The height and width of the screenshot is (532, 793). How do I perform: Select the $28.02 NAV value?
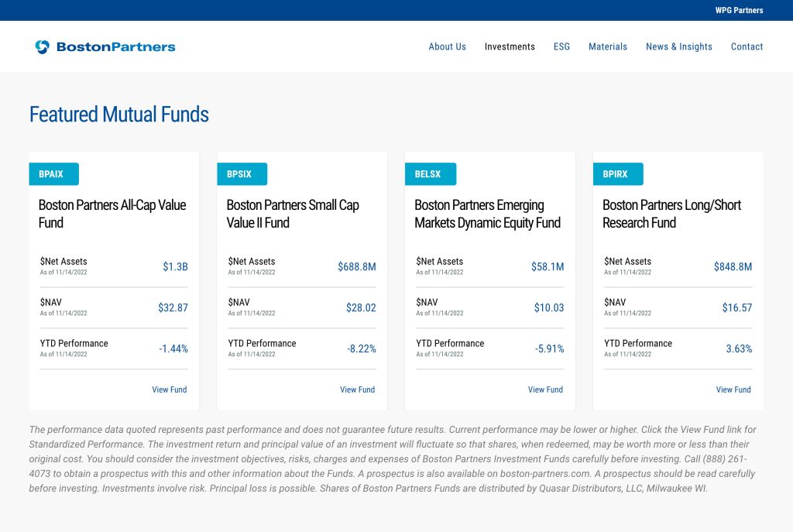coord(361,307)
